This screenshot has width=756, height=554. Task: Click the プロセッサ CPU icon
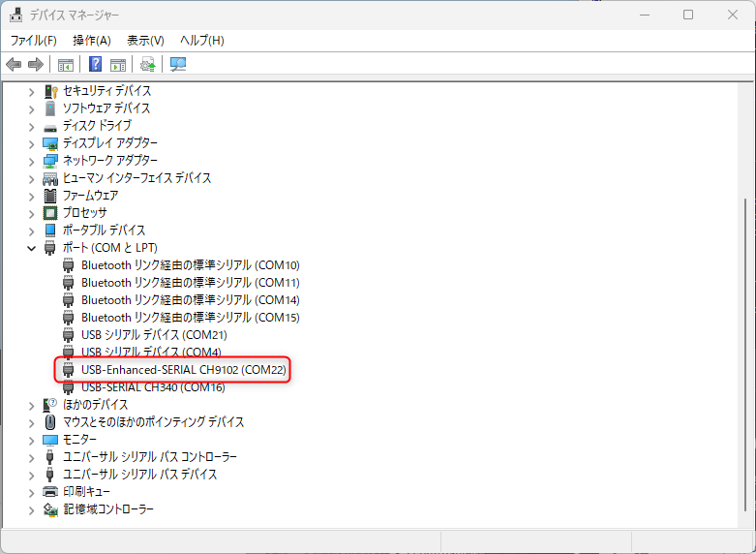click(x=50, y=213)
